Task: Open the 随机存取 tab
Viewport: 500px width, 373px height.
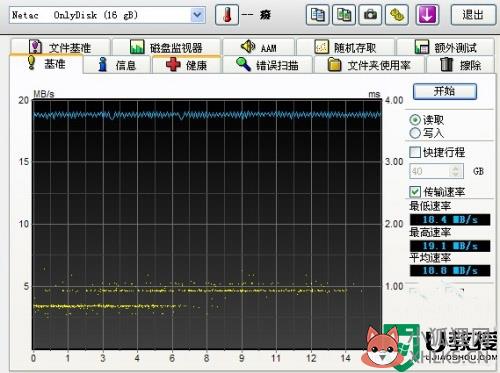Action: point(345,47)
